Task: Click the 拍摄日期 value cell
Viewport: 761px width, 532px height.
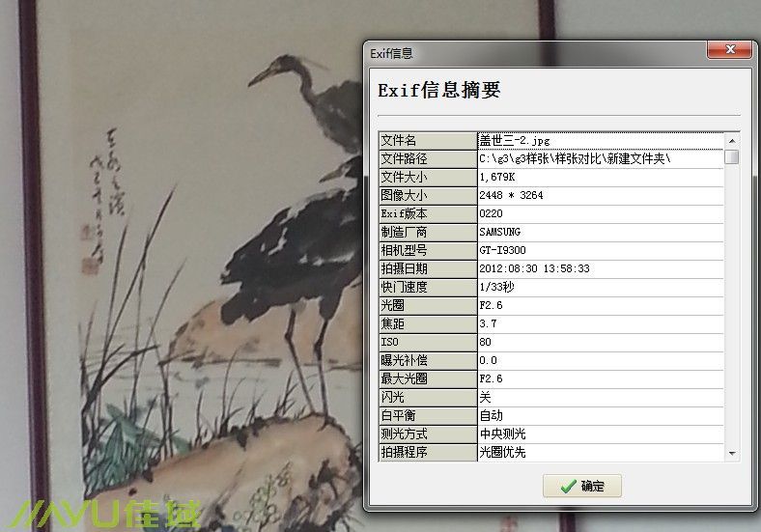Action: (601, 269)
